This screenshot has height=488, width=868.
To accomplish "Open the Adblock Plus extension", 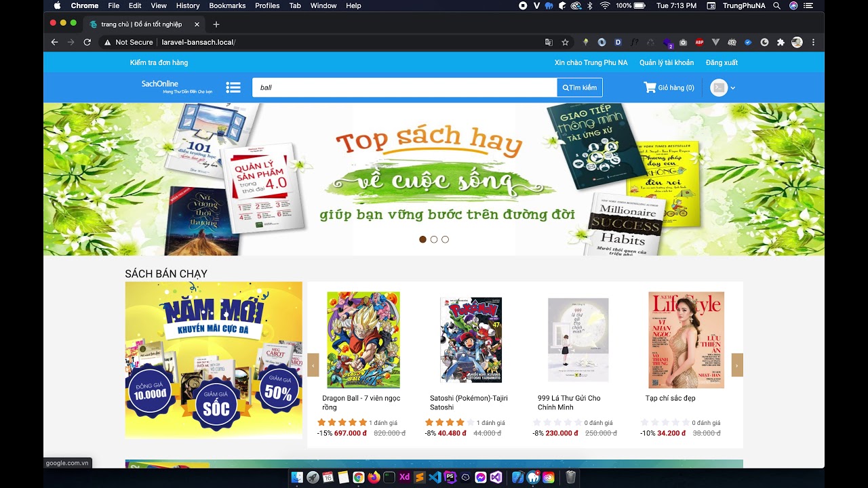I will pos(699,42).
